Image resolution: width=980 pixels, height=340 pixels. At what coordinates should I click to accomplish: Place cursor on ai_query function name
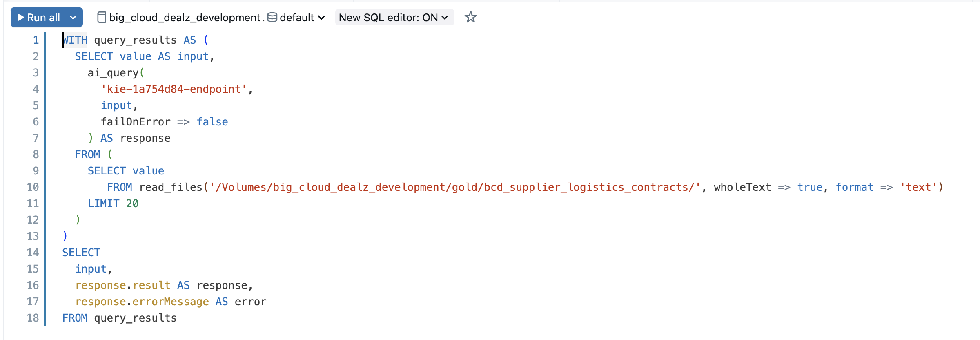click(x=113, y=73)
